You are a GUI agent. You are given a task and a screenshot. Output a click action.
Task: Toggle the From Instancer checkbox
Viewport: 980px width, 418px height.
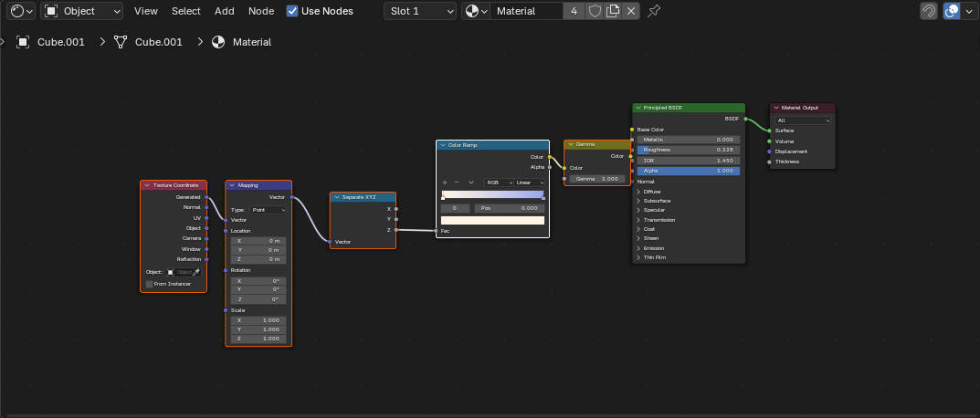point(149,284)
